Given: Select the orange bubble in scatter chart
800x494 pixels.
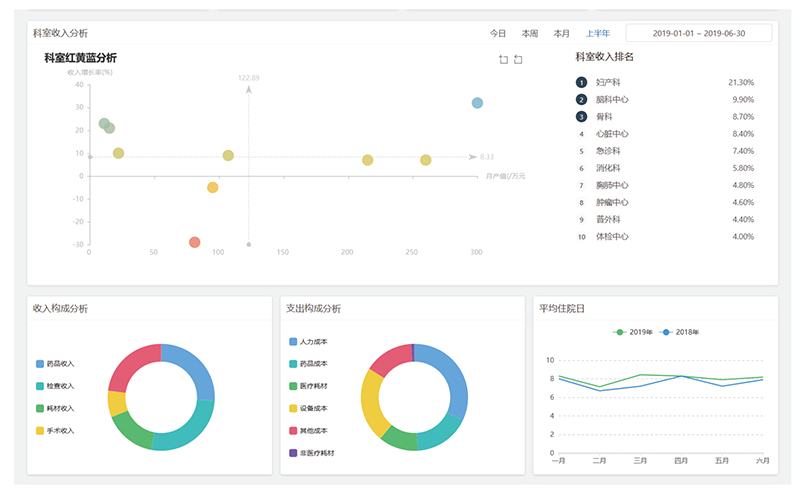Looking at the screenshot, I should point(212,187).
